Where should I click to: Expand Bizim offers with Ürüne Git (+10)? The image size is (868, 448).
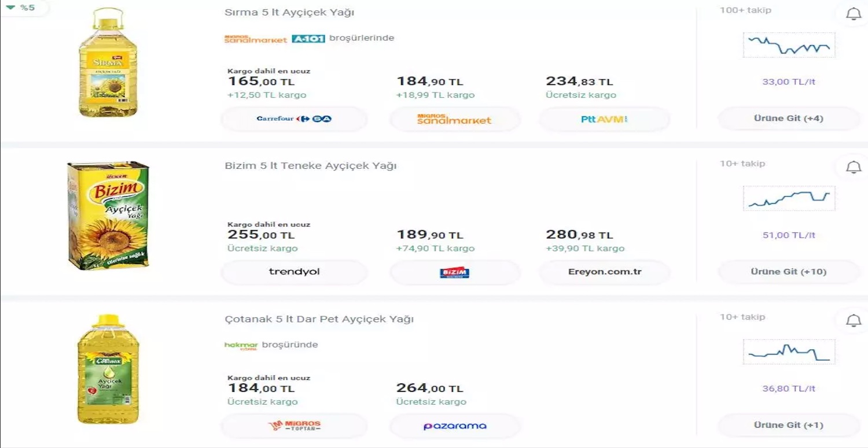click(x=788, y=272)
